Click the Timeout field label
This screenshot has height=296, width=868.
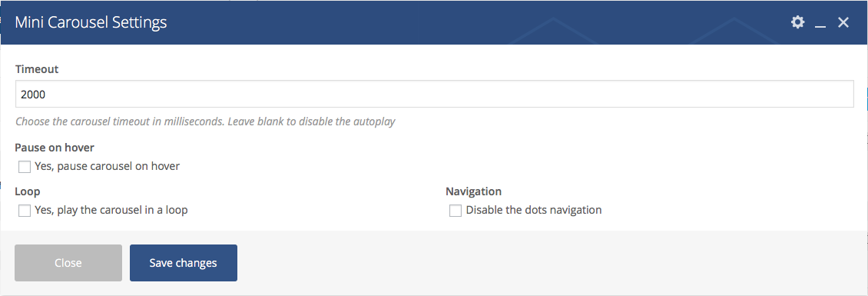point(37,69)
